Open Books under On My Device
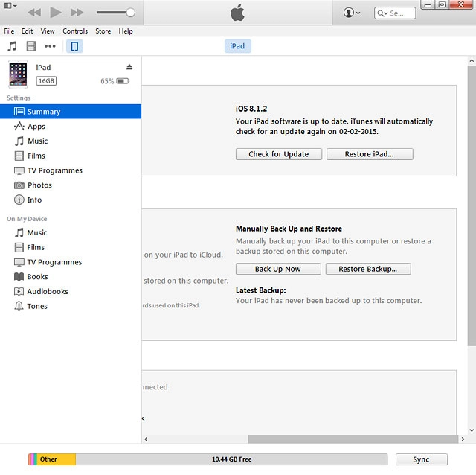 tap(71, 276)
